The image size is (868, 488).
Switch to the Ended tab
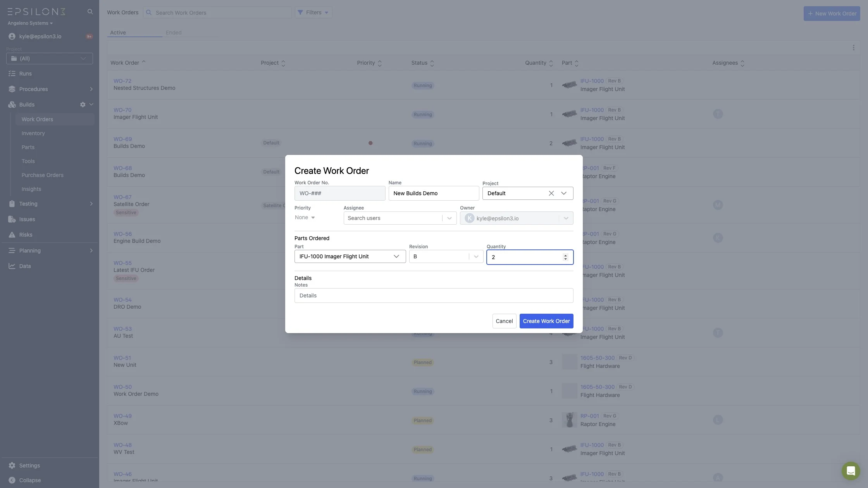point(174,33)
